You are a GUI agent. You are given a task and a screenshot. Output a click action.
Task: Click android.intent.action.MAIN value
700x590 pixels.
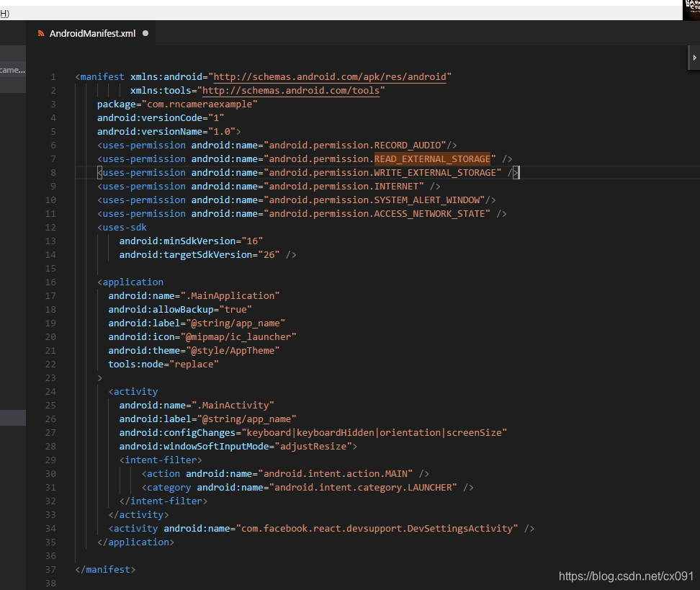point(336,474)
